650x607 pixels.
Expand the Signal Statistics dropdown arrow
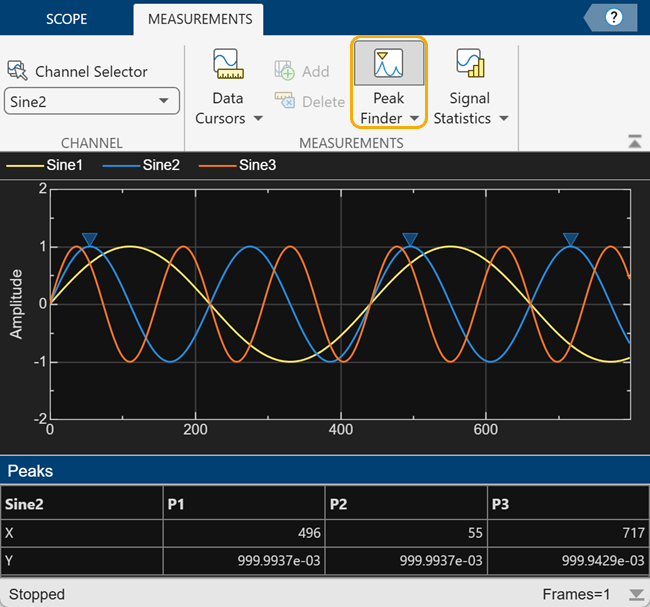504,119
